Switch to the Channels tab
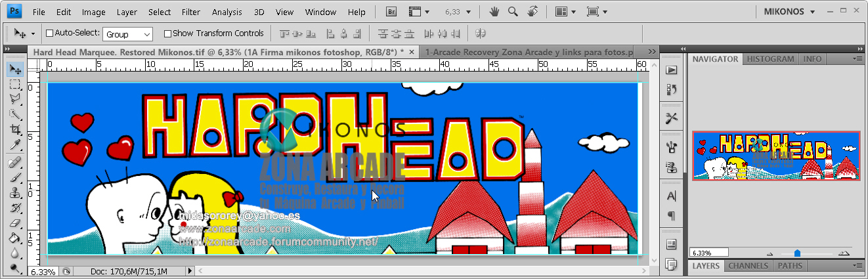 (749, 266)
